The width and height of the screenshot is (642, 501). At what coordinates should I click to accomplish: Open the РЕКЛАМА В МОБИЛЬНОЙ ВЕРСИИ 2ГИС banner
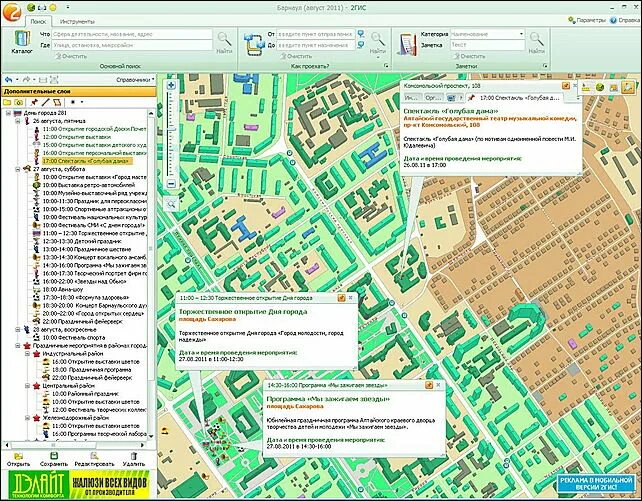596,483
